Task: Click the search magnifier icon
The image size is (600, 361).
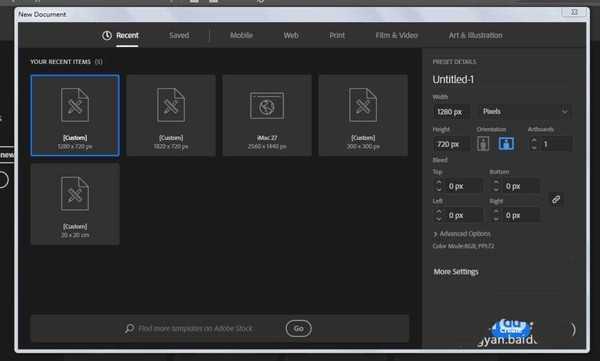Action: tap(129, 328)
